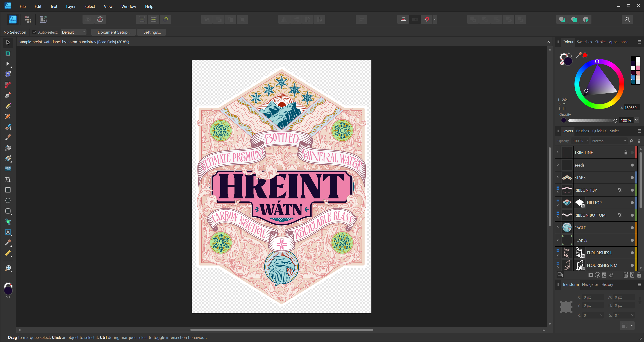Expand the STARS layer group

coord(557,177)
